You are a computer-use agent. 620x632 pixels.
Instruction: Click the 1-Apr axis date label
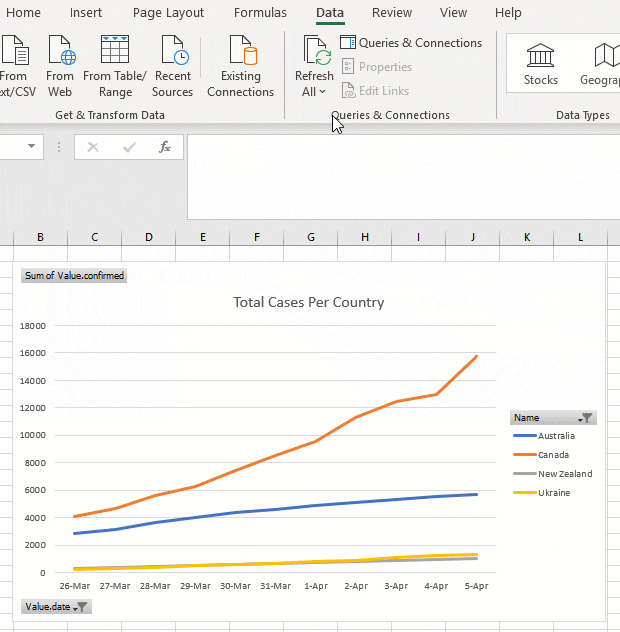[x=316, y=586]
